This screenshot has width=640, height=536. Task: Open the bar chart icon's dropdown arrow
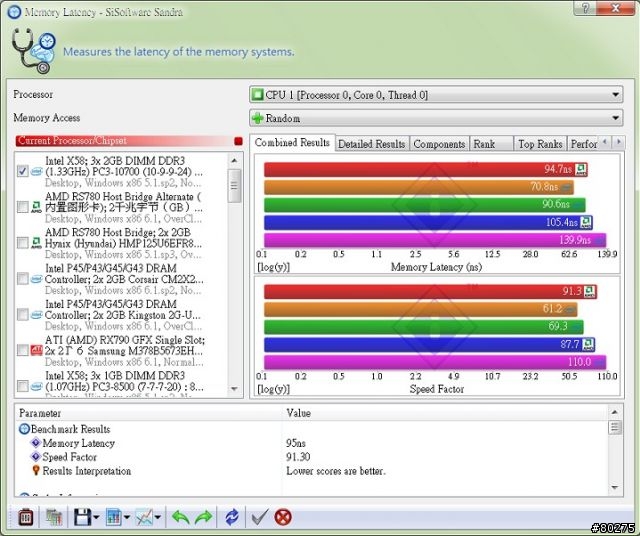(127, 518)
